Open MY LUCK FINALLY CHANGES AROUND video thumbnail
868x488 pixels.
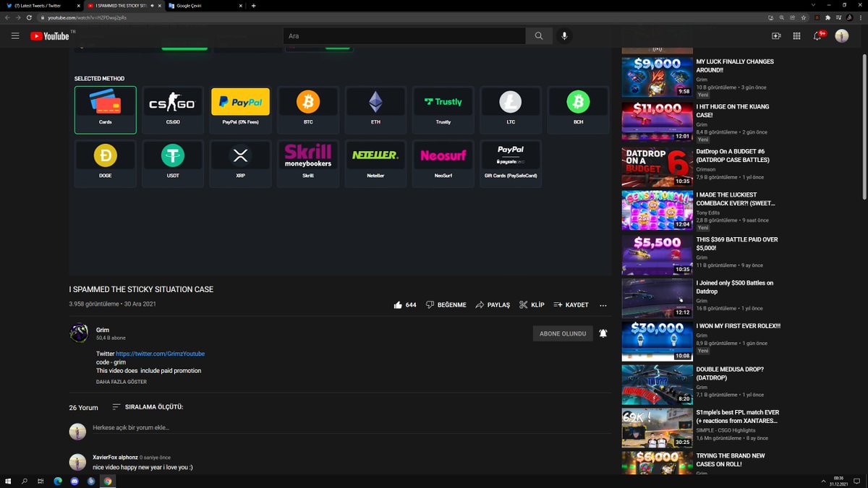[657, 77]
